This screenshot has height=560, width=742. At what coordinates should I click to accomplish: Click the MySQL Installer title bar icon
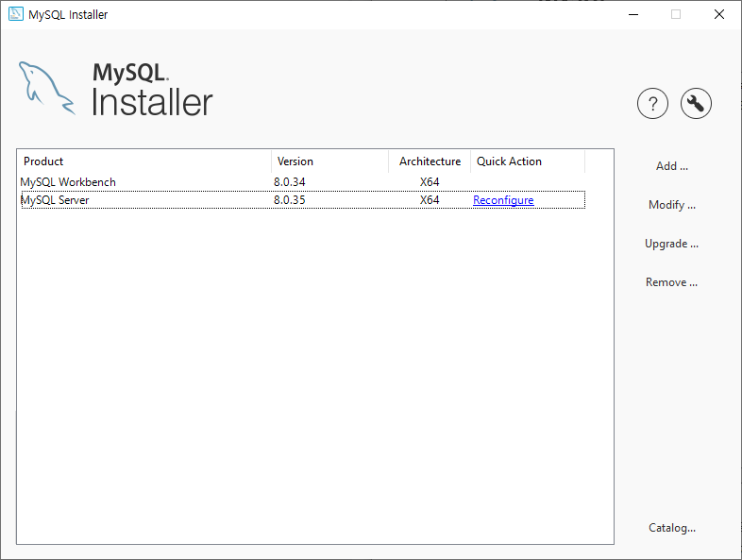16,14
